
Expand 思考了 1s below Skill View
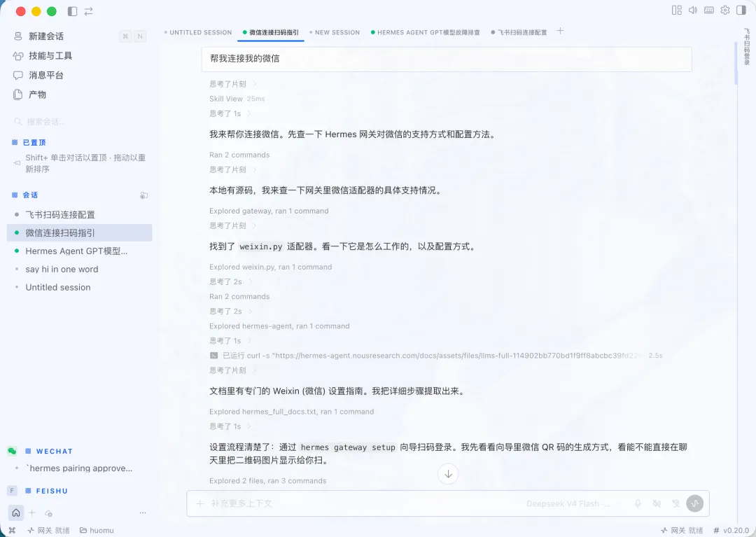click(230, 113)
